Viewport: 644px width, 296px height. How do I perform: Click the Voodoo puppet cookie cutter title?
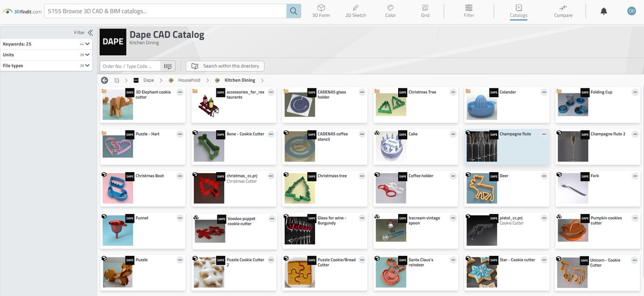tap(241, 221)
